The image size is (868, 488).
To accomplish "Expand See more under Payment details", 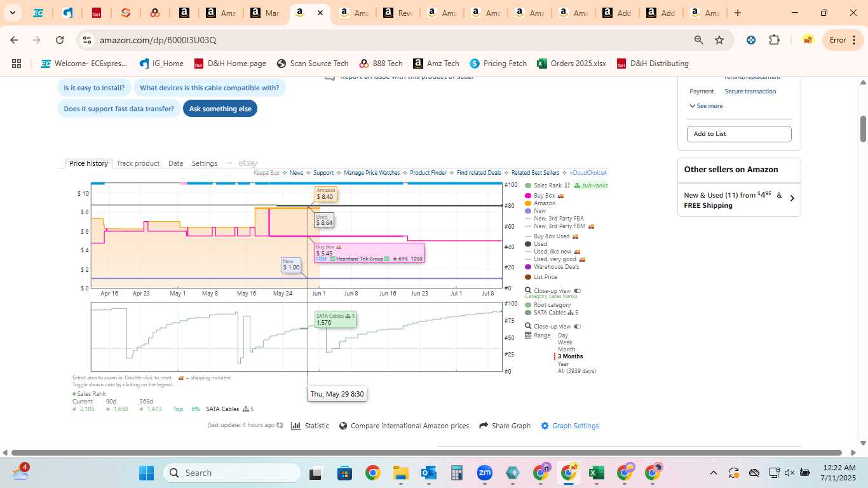I will click(706, 106).
